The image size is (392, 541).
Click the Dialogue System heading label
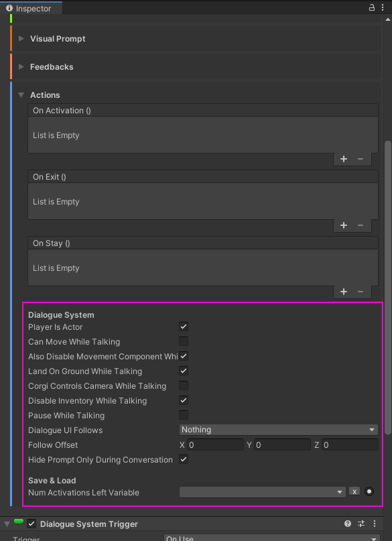pos(61,315)
